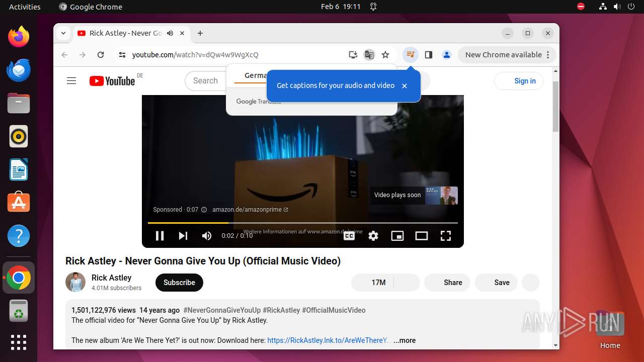The height and width of the screenshot is (362, 644).
Task: Close the Rick Astley tab
Action: click(182, 33)
